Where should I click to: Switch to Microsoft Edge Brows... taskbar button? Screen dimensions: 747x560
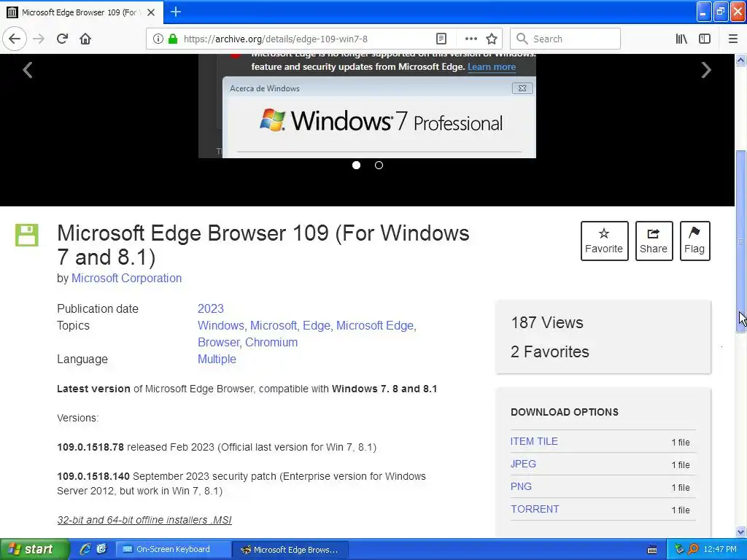(290, 550)
